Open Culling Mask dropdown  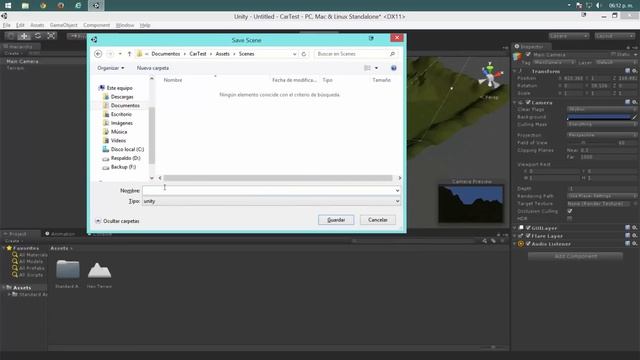[x=602, y=124]
